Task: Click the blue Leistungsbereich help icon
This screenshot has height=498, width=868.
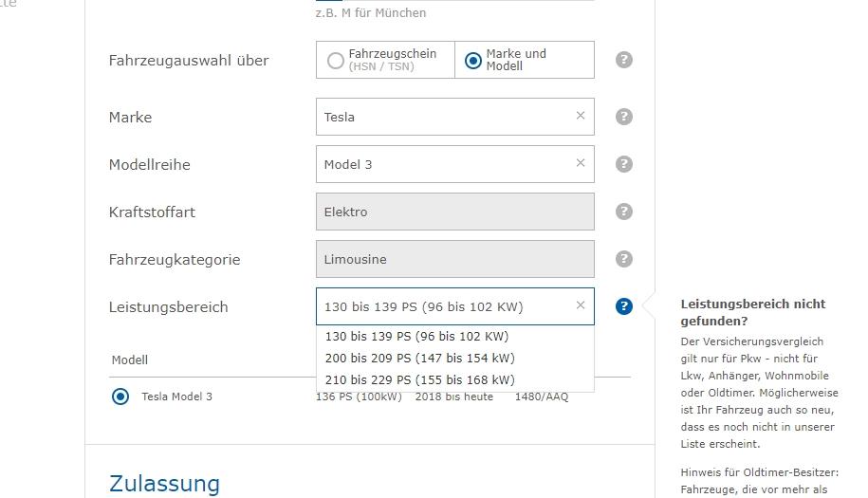Action: [x=624, y=306]
